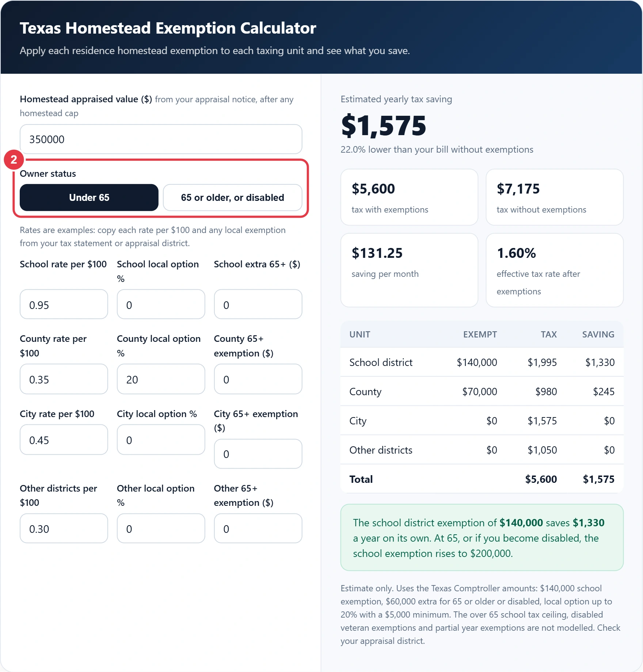Image resolution: width=643 pixels, height=672 pixels.
Task: Click the EXEMPT column header
Action: tap(480, 334)
